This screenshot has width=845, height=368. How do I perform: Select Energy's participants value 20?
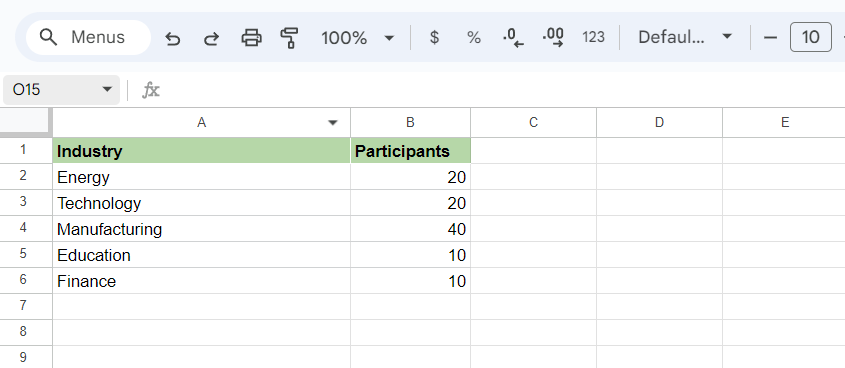click(x=410, y=177)
